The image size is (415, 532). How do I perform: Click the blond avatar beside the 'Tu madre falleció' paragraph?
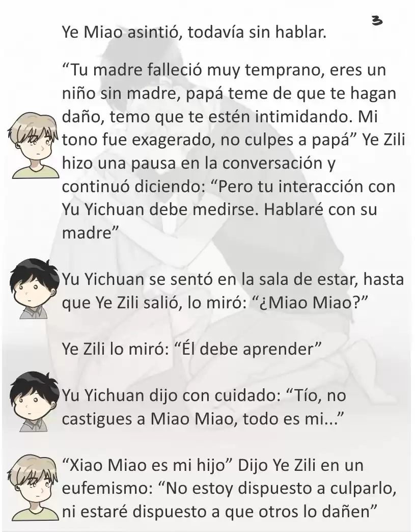pyautogui.click(x=34, y=146)
